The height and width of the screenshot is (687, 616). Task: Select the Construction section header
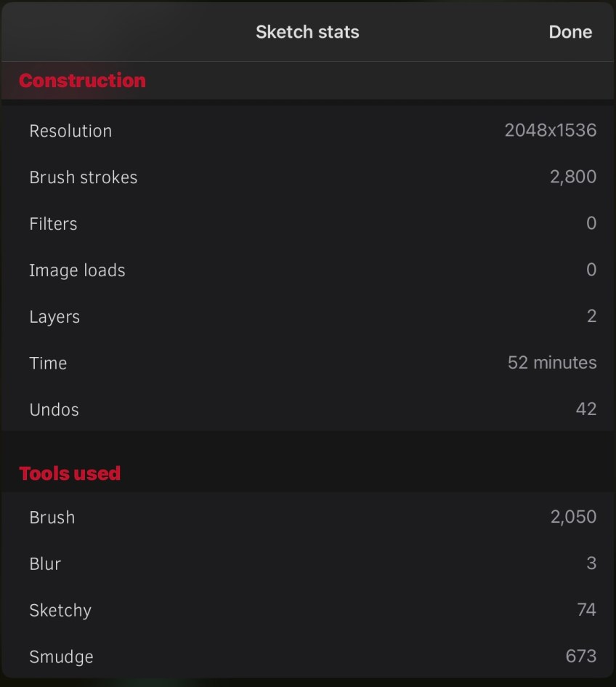[82, 81]
